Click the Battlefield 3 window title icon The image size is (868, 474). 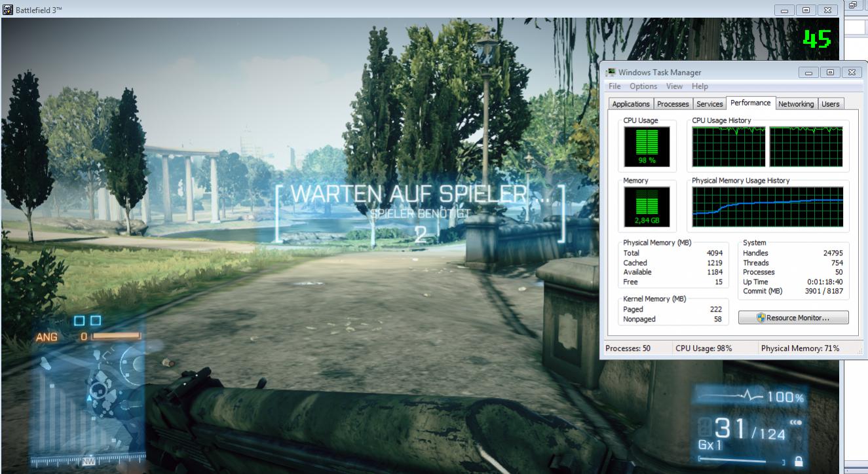coord(8,9)
